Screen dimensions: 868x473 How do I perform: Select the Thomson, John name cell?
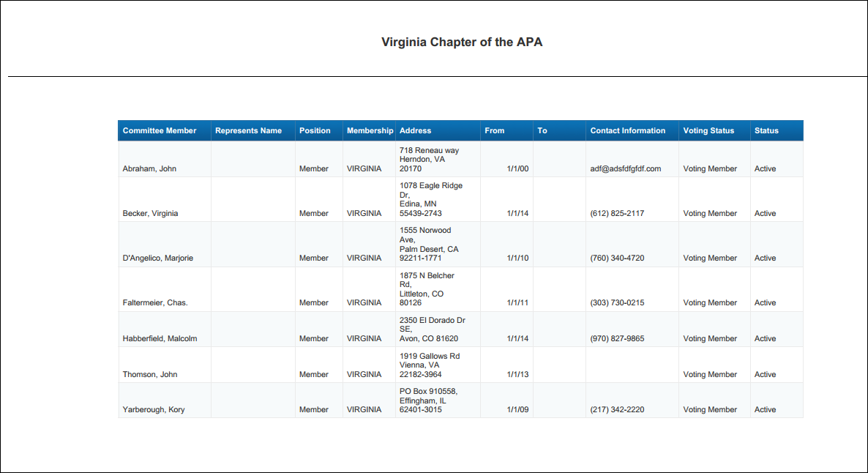(150, 374)
